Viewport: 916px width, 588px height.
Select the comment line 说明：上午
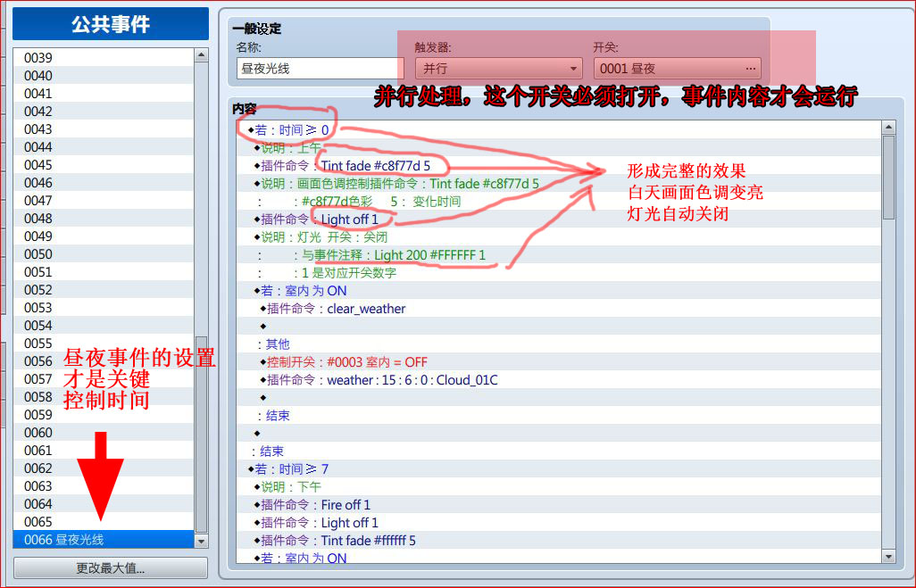tap(559, 148)
